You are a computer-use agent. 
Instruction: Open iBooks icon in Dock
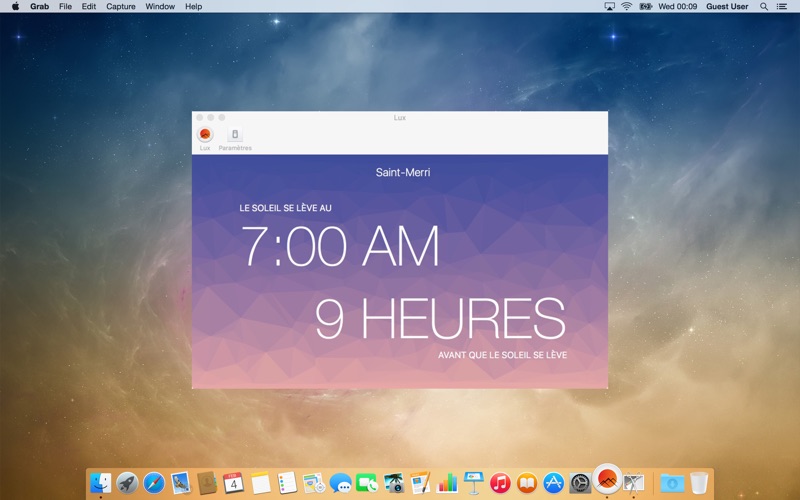tap(527, 483)
